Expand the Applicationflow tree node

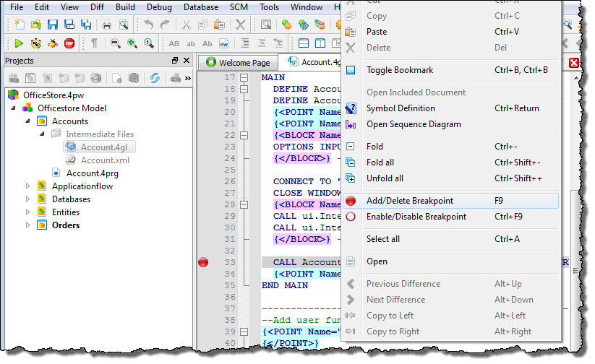28,186
